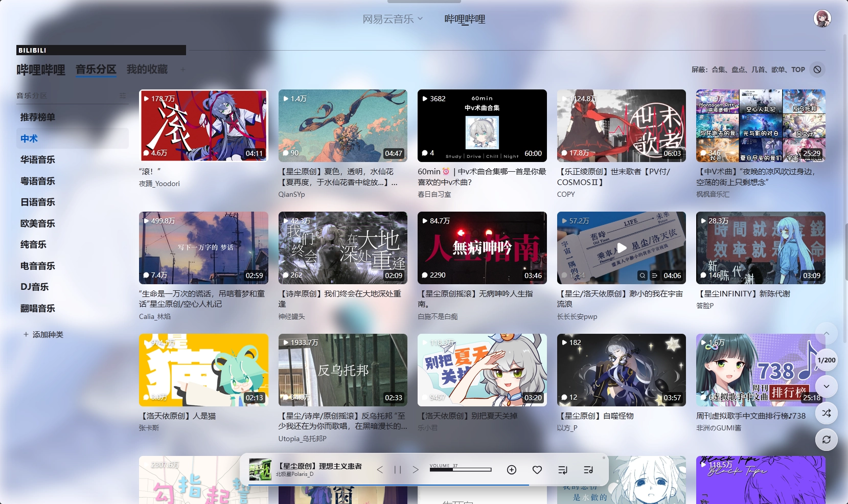
Task: Refresh the video list with the circular arrows icon
Action: [827, 440]
